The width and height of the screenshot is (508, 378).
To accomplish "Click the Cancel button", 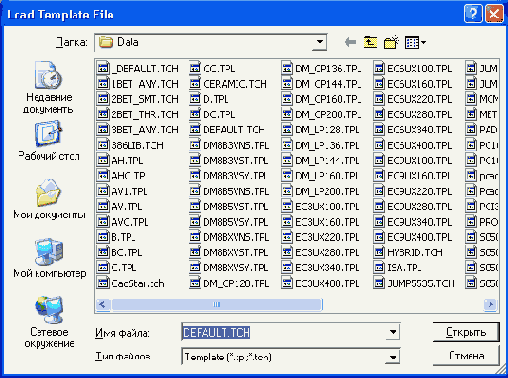I will click(466, 356).
